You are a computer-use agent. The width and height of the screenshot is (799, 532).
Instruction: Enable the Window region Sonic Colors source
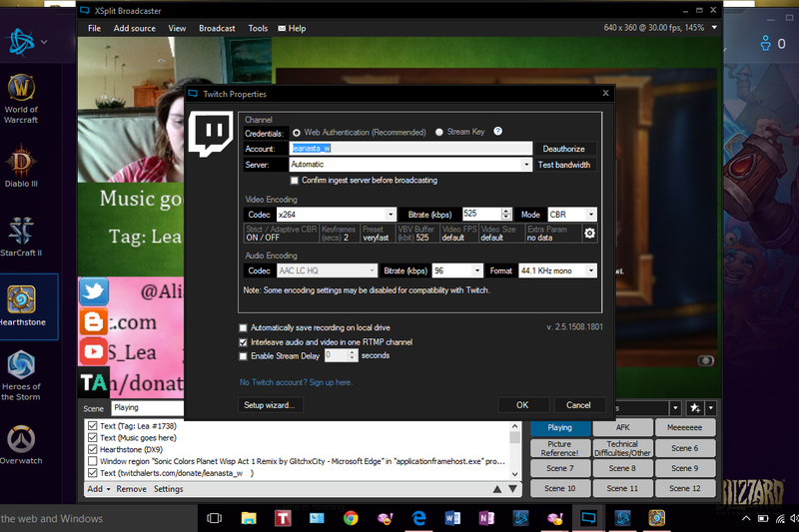tap(92, 461)
